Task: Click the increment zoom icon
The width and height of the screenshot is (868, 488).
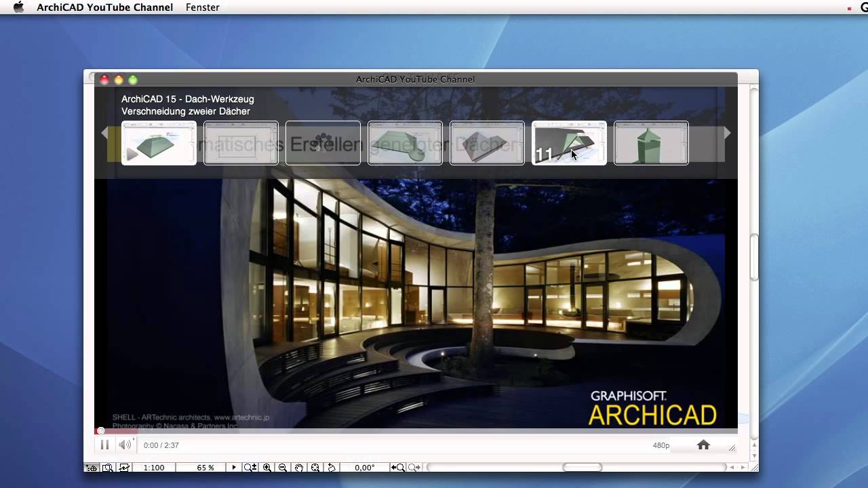Action: [x=250, y=468]
